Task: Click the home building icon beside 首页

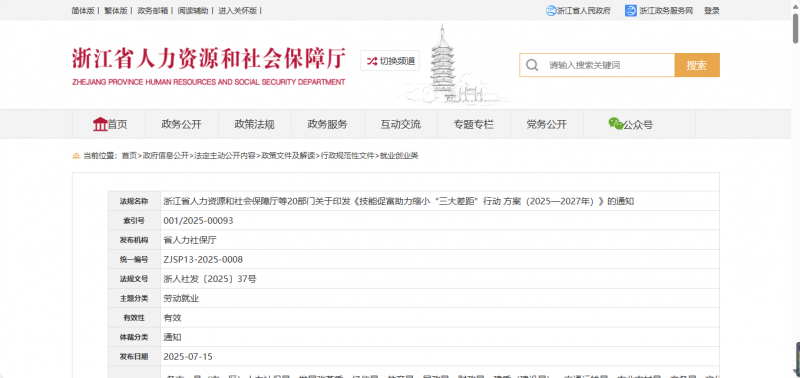Action: tap(100, 124)
